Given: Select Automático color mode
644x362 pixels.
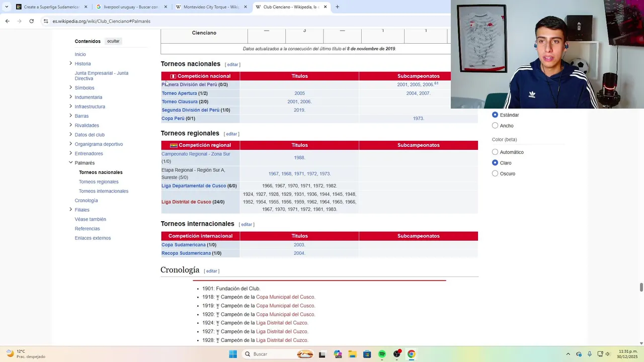Looking at the screenshot, I should (495, 152).
